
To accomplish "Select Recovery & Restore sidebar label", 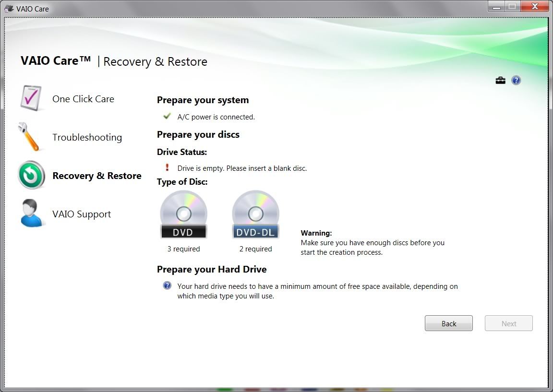I will coord(97,176).
